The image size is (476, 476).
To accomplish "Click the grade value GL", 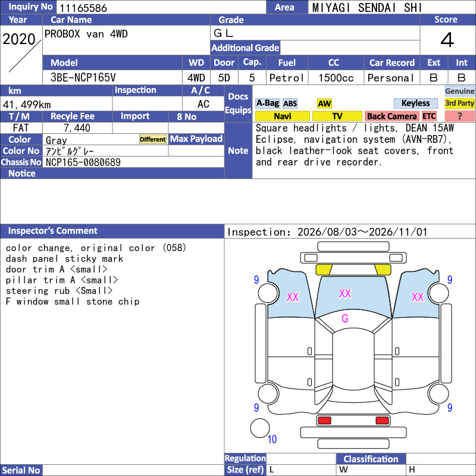I will pyautogui.click(x=223, y=33).
